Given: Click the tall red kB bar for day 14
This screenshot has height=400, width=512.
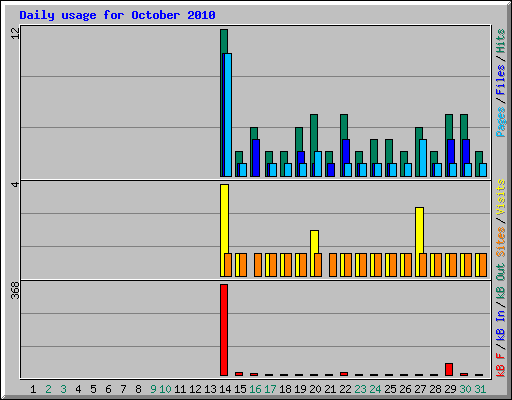Looking at the screenshot, I should point(224,330).
